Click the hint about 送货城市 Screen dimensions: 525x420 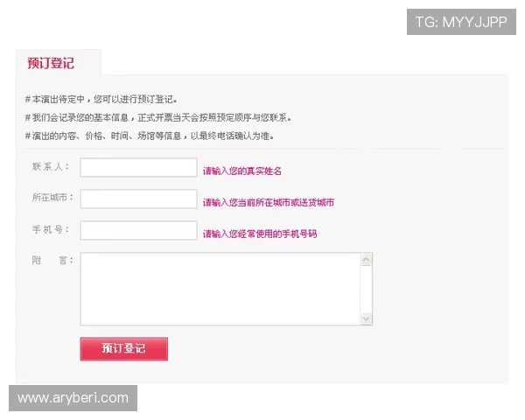(269, 202)
